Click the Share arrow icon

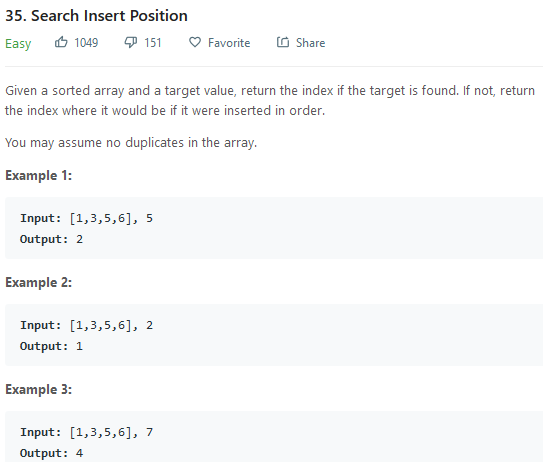(283, 42)
